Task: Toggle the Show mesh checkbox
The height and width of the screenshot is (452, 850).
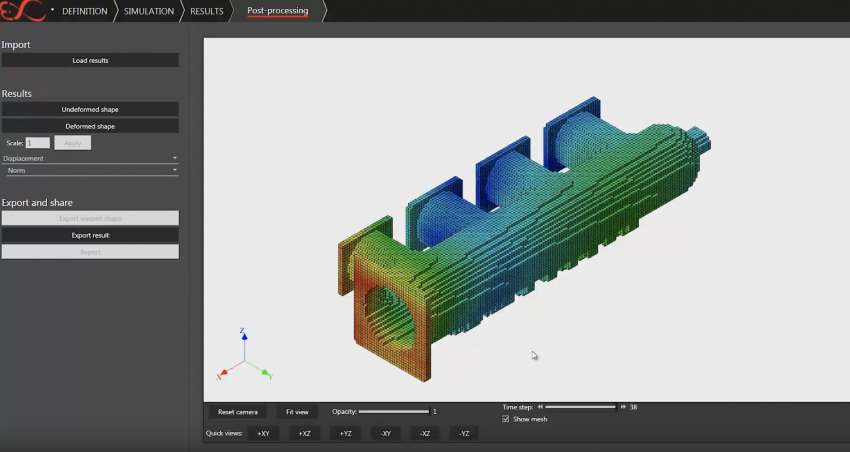Action: pyautogui.click(x=506, y=419)
